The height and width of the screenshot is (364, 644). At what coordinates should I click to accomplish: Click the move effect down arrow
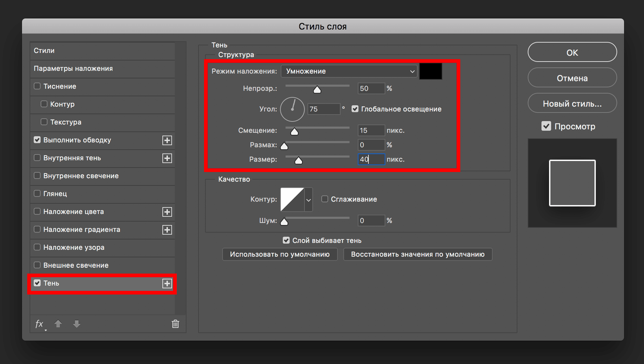tap(76, 324)
